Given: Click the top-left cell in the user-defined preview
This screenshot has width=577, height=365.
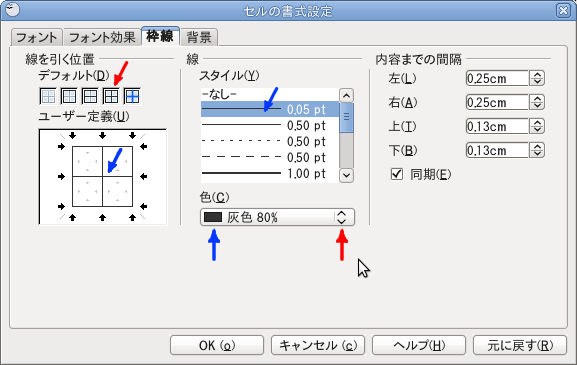Looking at the screenshot, I should pos(88,162).
